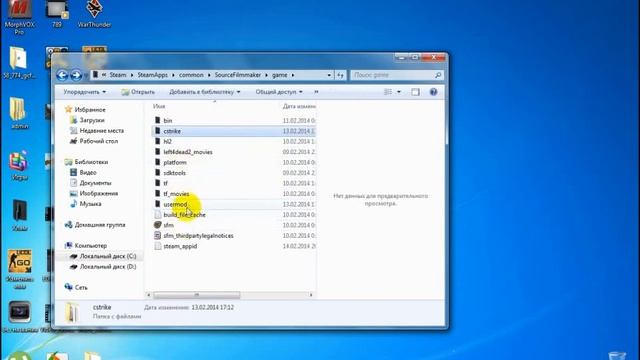Click the file list scroll left arrow
This screenshot has height=360, width=640.
click(149, 295)
